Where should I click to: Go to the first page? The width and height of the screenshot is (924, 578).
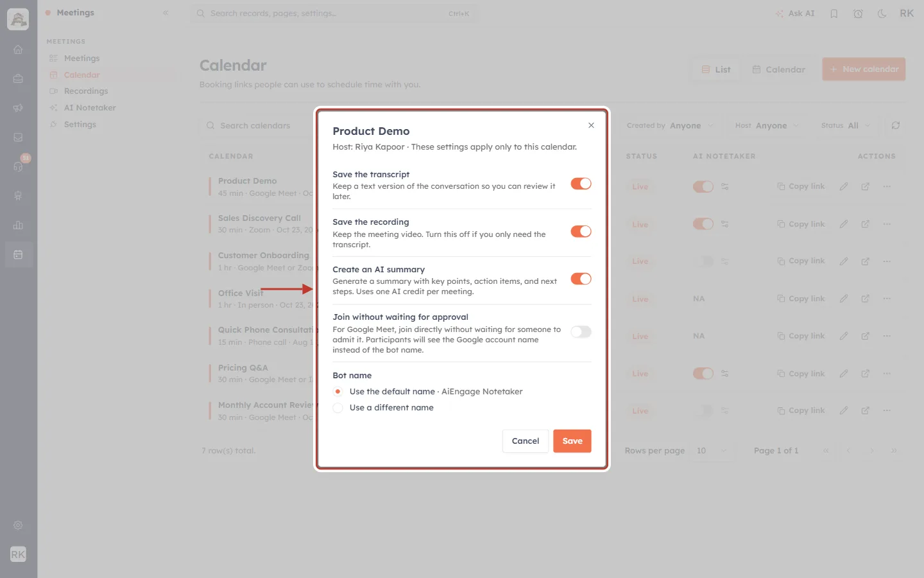(826, 451)
